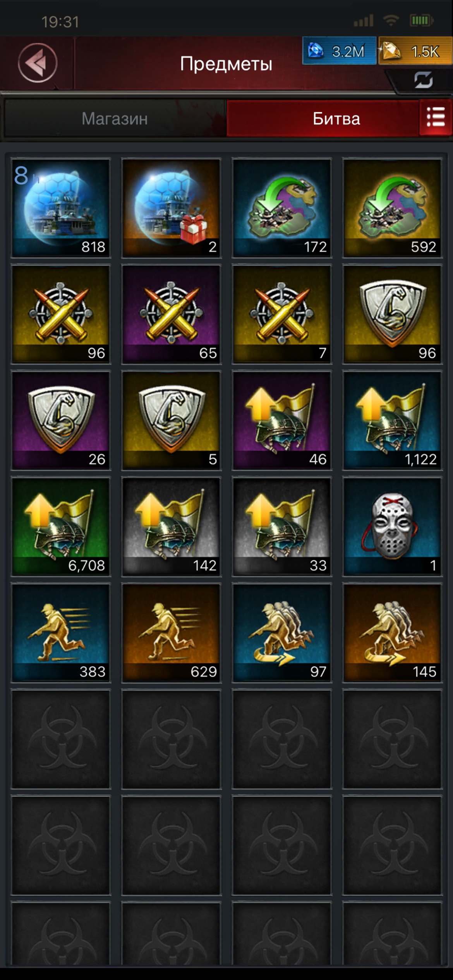
Task: Open the blue diamonds 3.2M balance
Action: click(x=339, y=51)
